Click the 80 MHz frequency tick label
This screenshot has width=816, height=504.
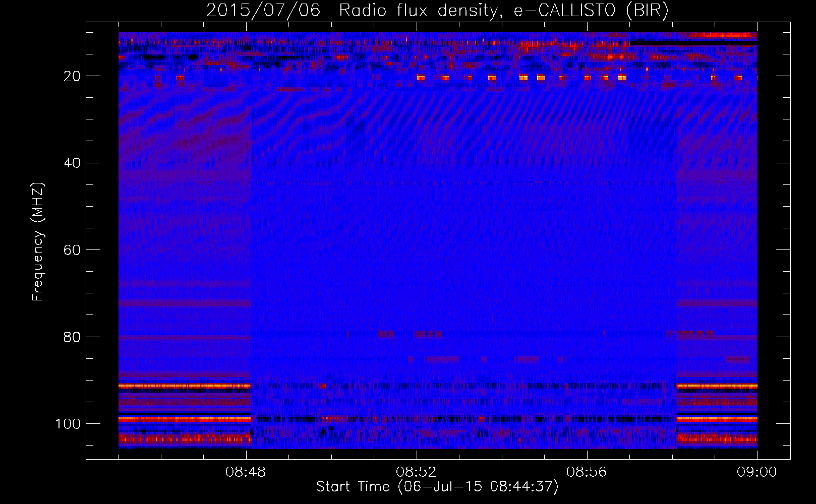pos(72,337)
